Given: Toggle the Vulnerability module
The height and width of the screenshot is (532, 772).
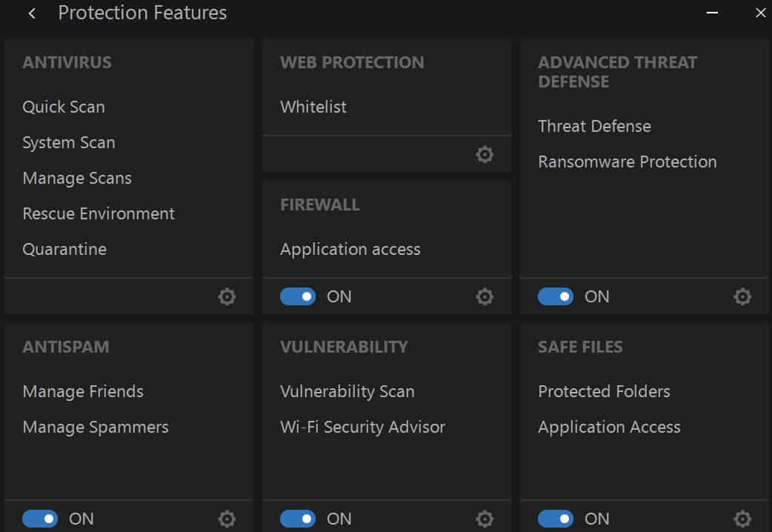Looking at the screenshot, I should pyautogui.click(x=297, y=519).
